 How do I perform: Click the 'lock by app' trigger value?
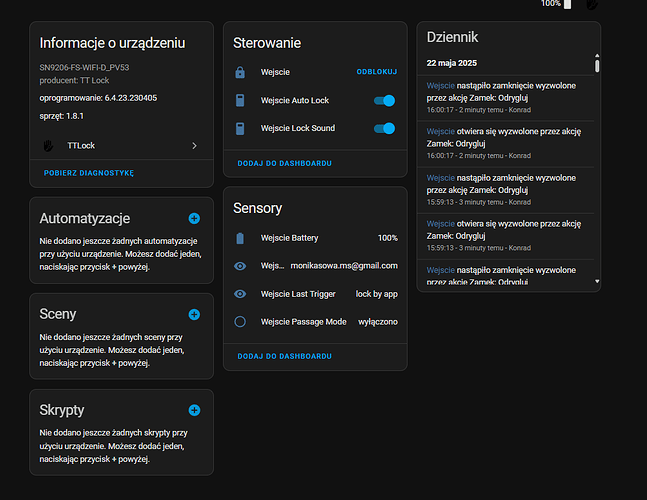(x=377, y=294)
